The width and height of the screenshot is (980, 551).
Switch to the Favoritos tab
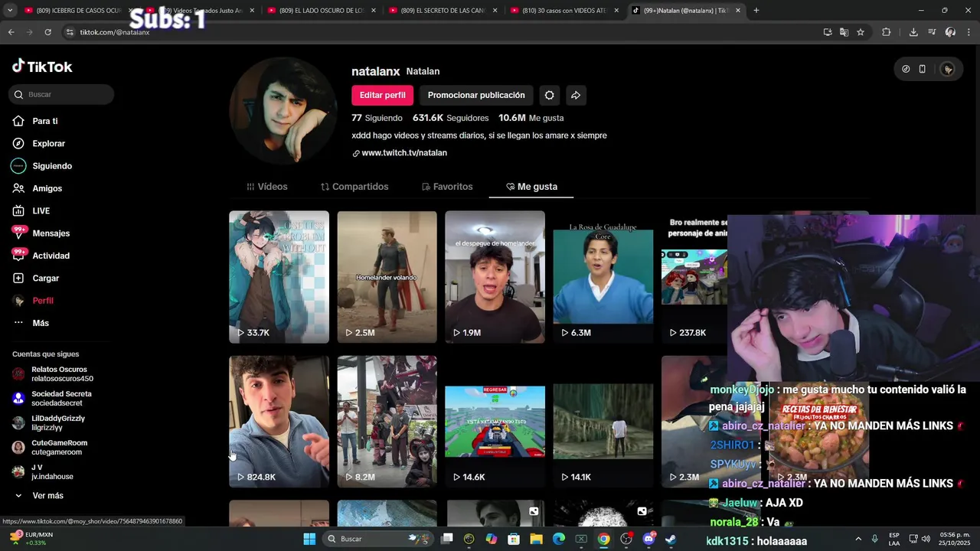[x=447, y=187]
